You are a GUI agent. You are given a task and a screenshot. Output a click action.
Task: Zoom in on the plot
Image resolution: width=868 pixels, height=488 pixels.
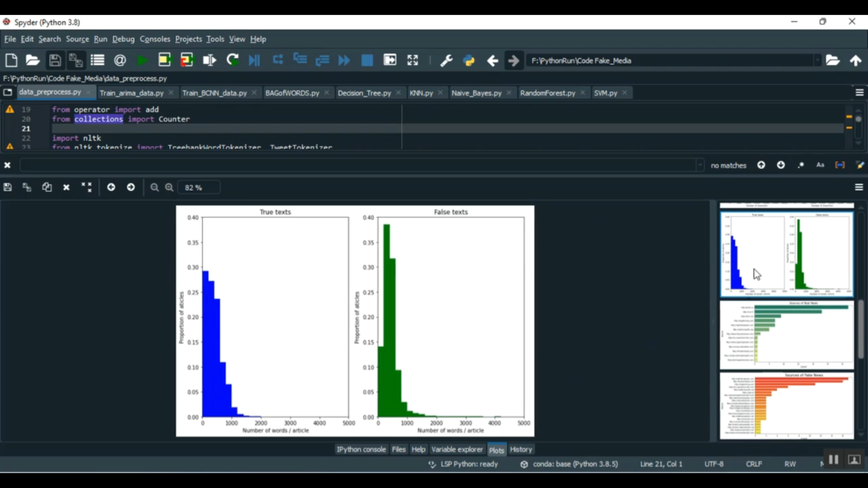[169, 187]
